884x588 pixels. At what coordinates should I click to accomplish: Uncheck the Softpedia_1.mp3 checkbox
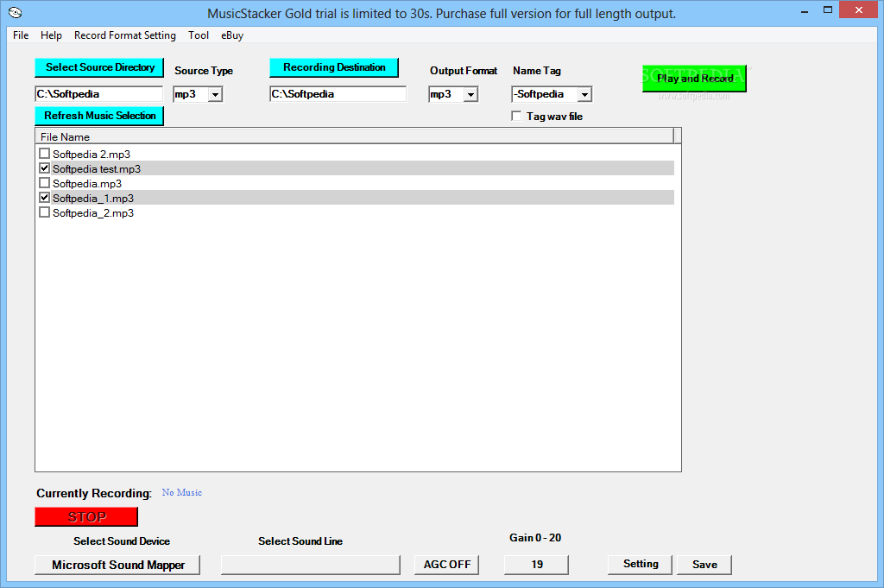pyautogui.click(x=45, y=198)
